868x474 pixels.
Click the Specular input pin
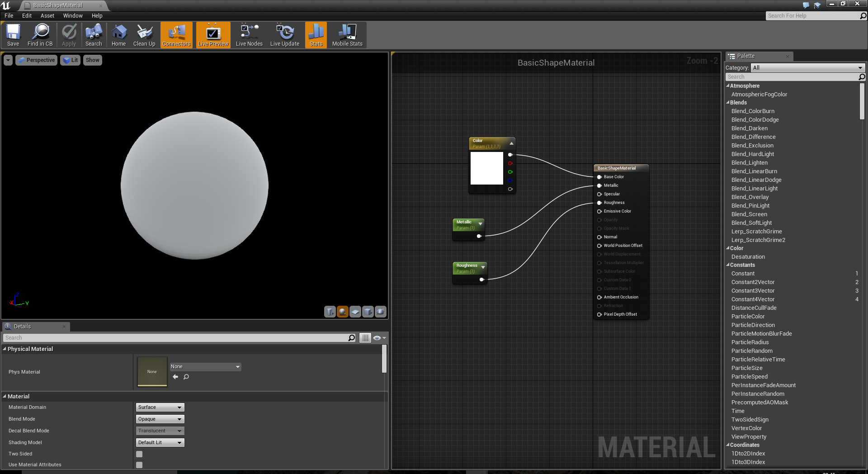click(599, 194)
